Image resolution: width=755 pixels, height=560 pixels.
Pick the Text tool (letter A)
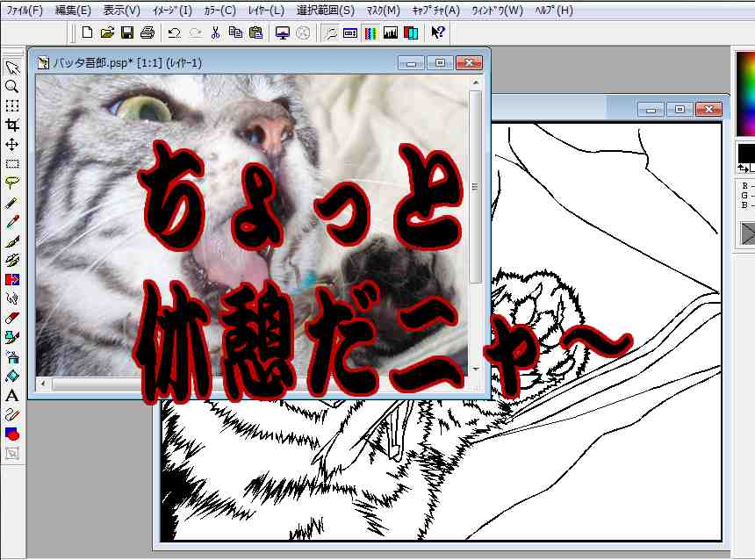pyautogui.click(x=12, y=396)
